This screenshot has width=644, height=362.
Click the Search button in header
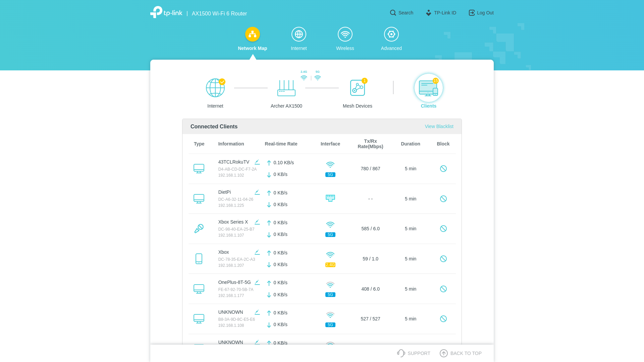pyautogui.click(x=401, y=12)
